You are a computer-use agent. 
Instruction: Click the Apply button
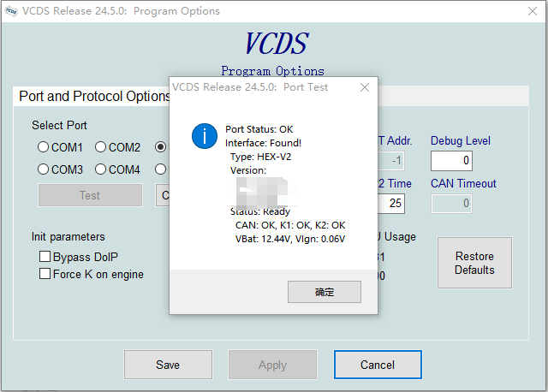pos(272,365)
